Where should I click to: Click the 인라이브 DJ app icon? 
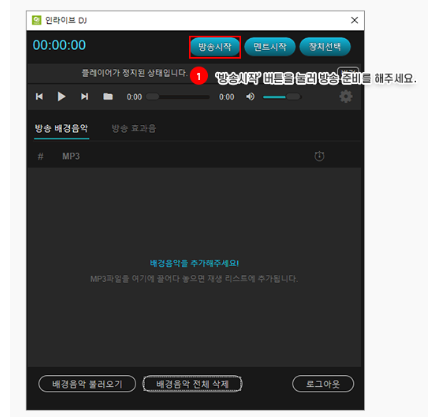pos(36,20)
